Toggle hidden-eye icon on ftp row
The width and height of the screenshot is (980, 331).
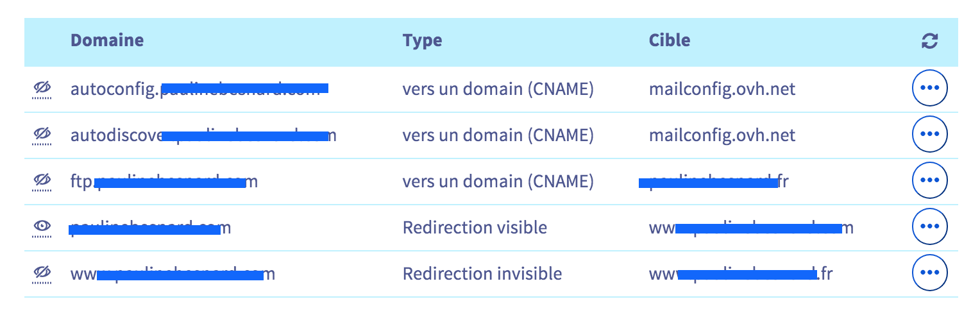pos(42,182)
